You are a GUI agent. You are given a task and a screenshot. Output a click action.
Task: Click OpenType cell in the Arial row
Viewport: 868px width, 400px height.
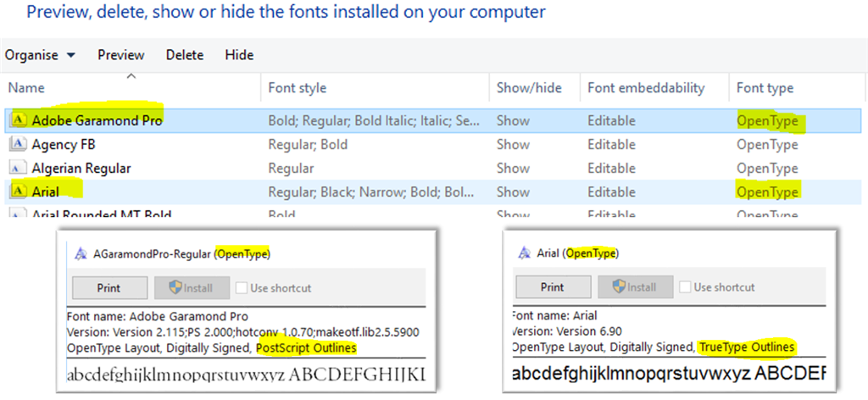[x=767, y=192]
